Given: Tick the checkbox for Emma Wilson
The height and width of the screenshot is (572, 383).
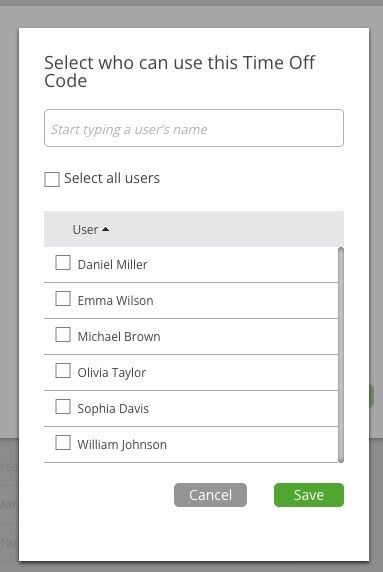Looking at the screenshot, I should pos(63,299).
